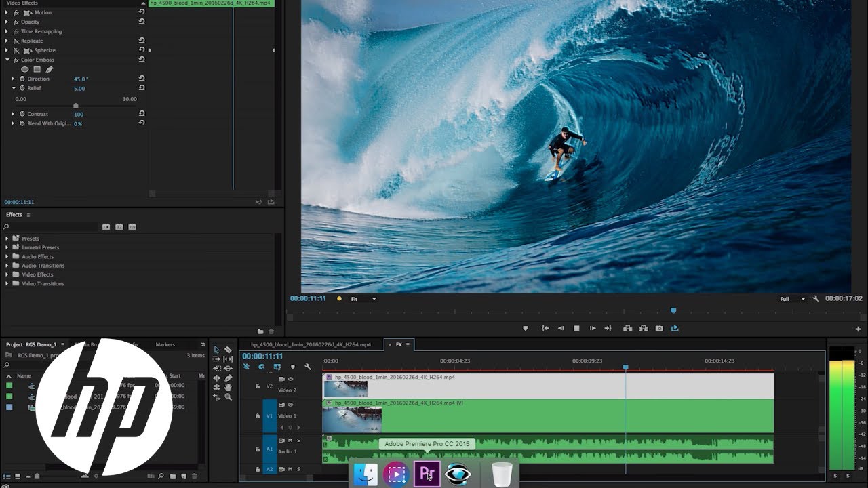Toggle the Replicate fx switch

pyautogui.click(x=16, y=41)
